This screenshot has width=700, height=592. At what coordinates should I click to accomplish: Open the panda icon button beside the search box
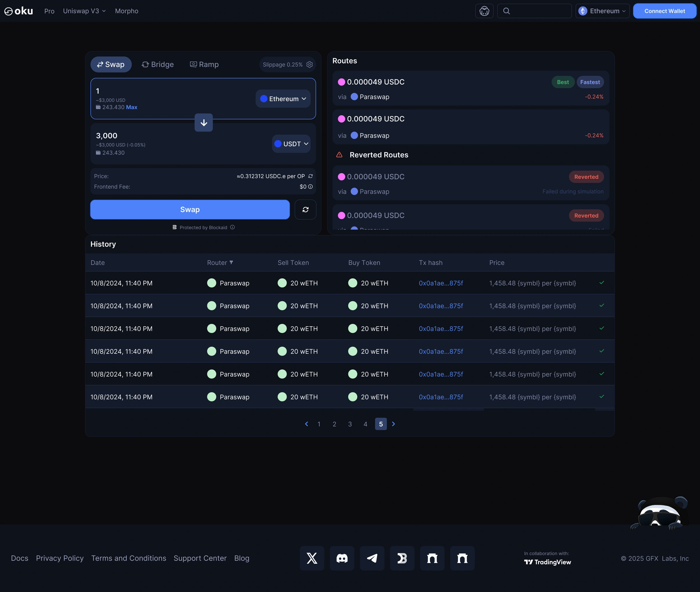484,11
